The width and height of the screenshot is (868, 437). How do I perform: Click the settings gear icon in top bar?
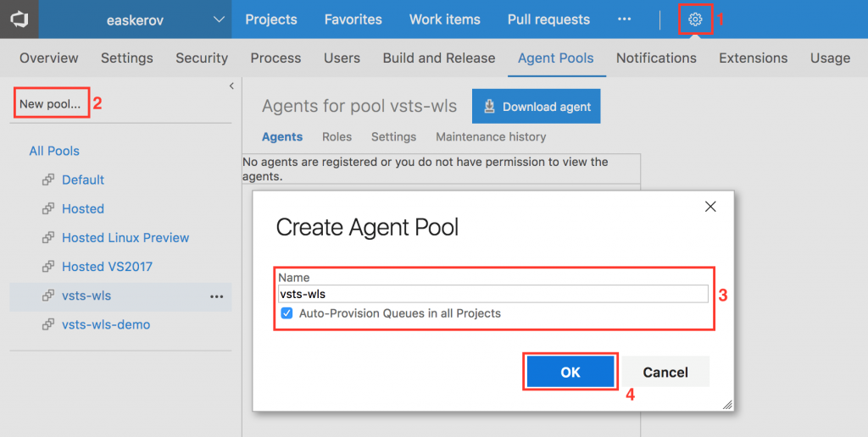coord(695,19)
